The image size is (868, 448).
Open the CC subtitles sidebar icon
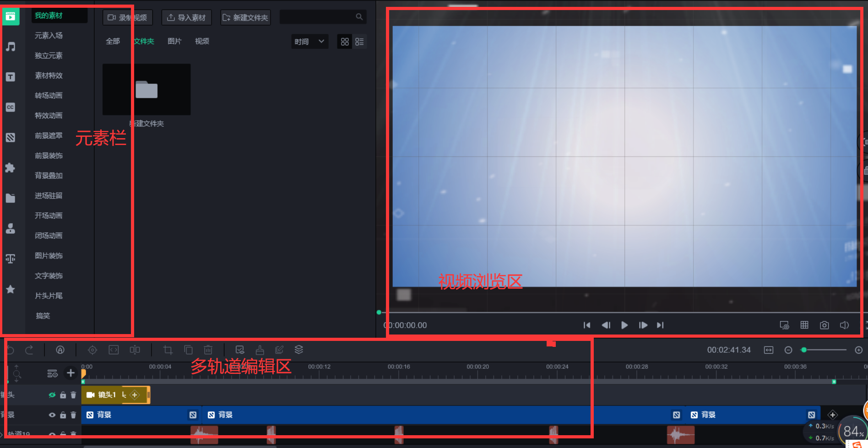click(x=11, y=107)
